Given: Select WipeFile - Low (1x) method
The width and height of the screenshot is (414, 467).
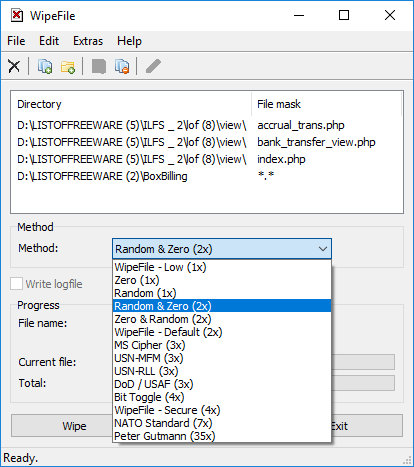Looking at the screenshot, I should (222, 267).
